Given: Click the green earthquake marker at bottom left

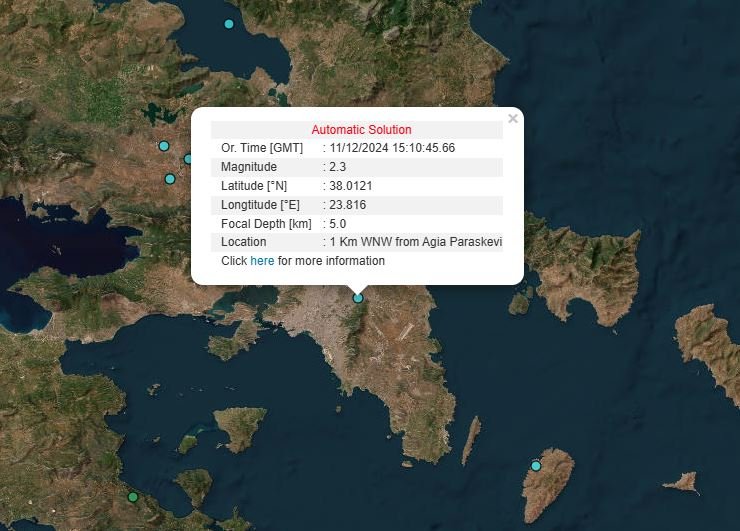Looking at the screenshot, I should point(132,497).
